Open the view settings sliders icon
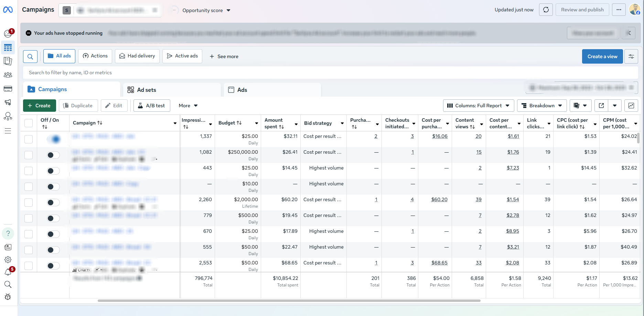The height and width of the screenshot is (316, 644). point(631,56)
